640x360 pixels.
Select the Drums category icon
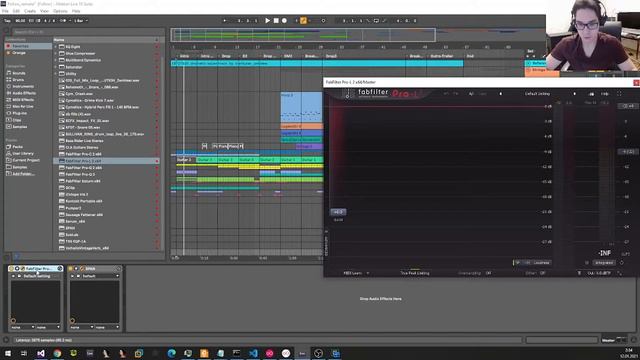(x=9, y=80)
